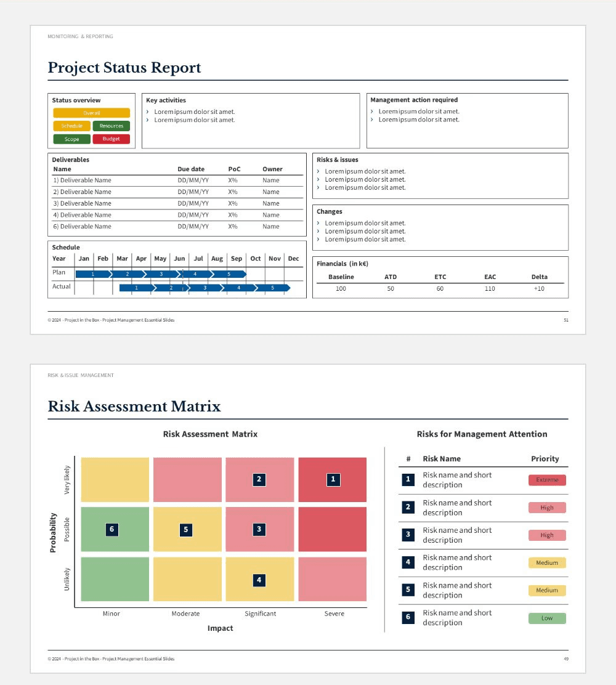Select number 3 icon in risk list
616x685 pixels.
click(x=408, y=534)
